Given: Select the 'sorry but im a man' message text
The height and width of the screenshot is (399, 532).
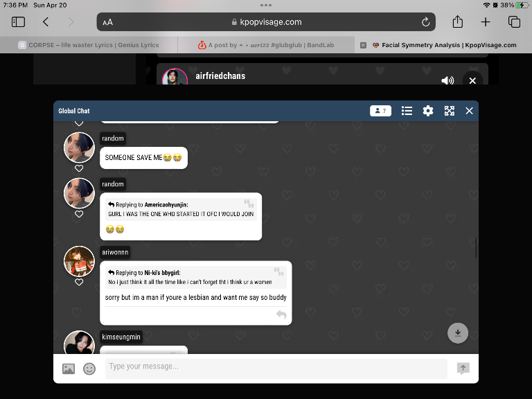Looking at the screenshot, I should tap(196, 298).
